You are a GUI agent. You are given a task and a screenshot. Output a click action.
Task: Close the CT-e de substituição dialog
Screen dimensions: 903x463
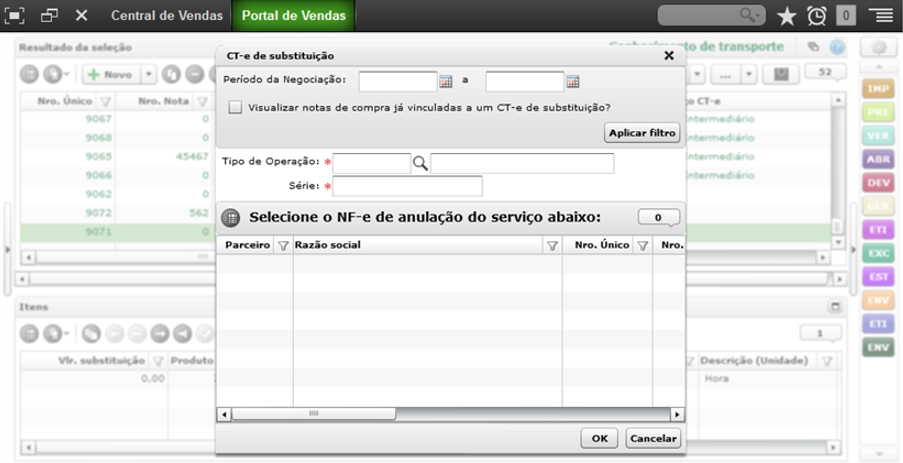669,55
